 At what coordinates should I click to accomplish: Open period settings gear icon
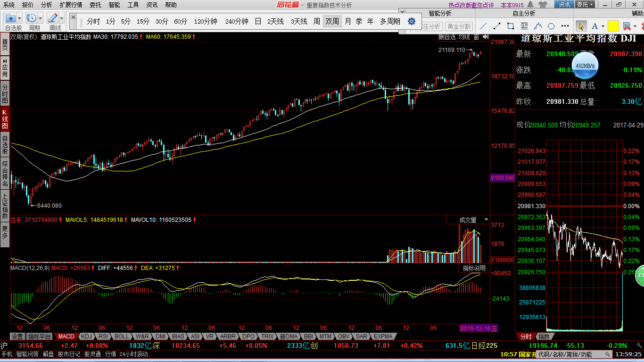point(411,21)
